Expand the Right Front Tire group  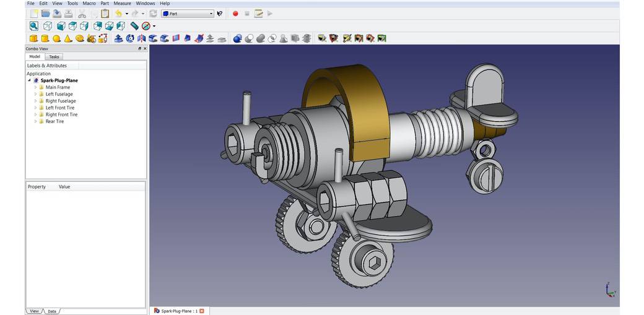[x=36, y=114]
